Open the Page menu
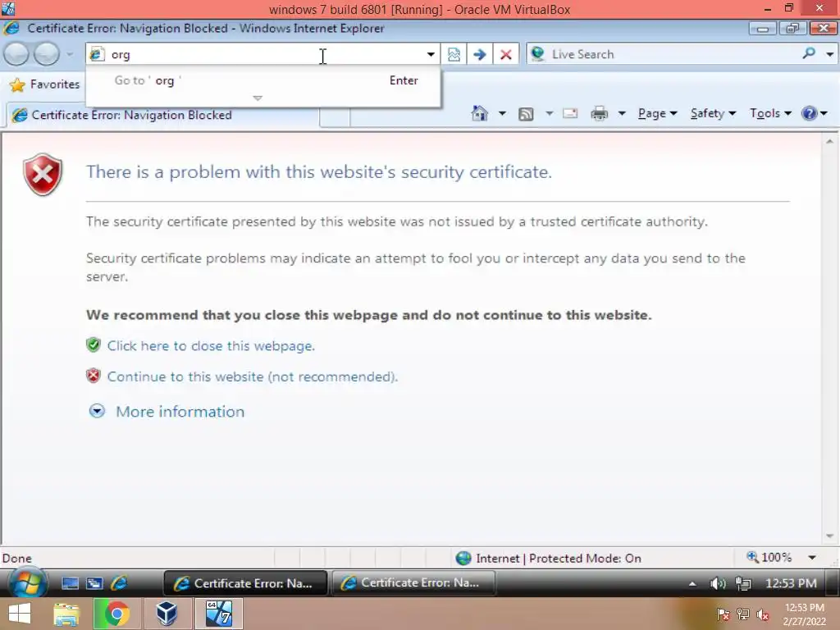Screen dimensions: 840x630 click(x=658, y=113)
